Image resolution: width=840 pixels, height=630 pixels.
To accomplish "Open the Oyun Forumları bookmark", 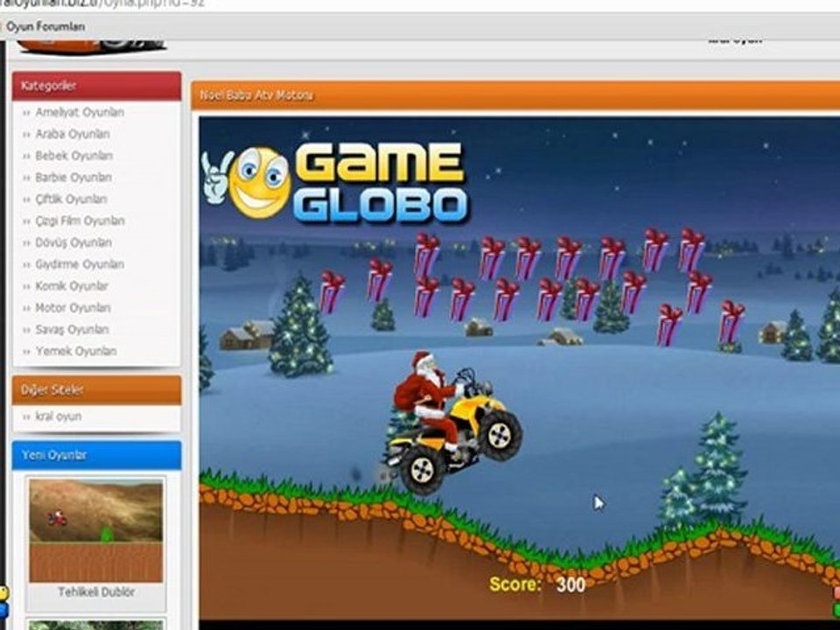I will 45,26.
